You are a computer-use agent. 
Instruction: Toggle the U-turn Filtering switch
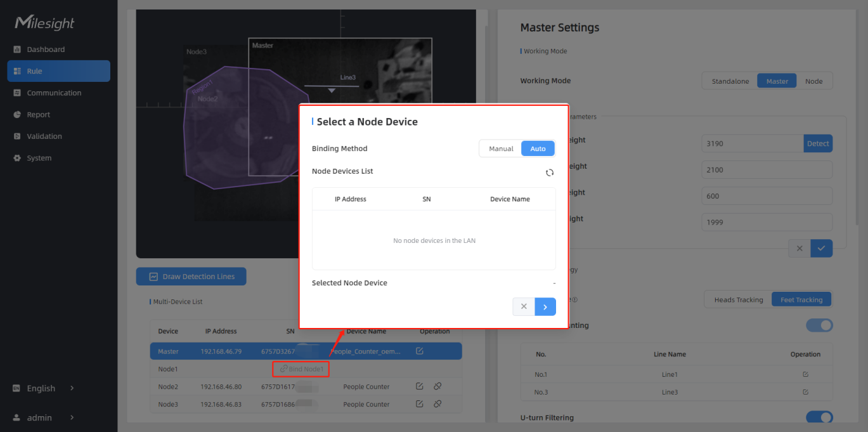tap(819, 417)
